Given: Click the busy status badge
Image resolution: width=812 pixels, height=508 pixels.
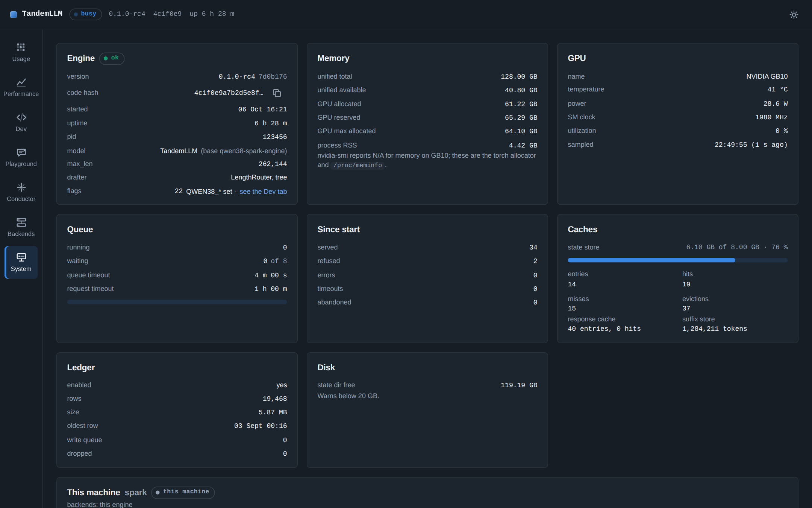Looking at the screenshot, I should coord(85,14).
